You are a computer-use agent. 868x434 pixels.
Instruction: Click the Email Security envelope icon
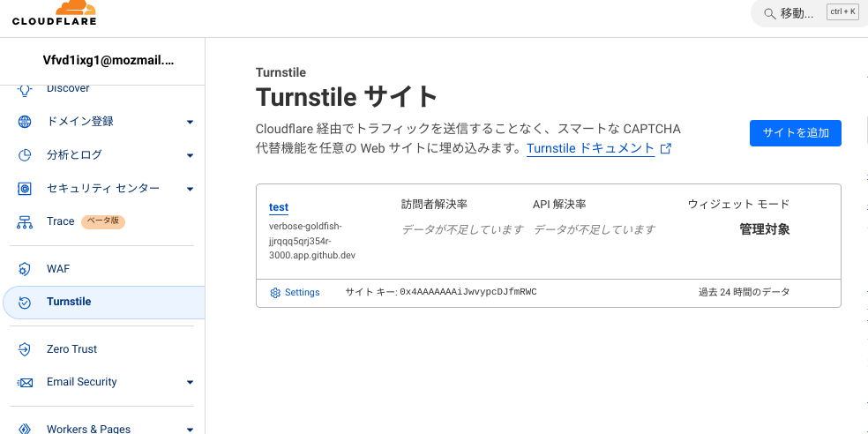click(25, 383)
